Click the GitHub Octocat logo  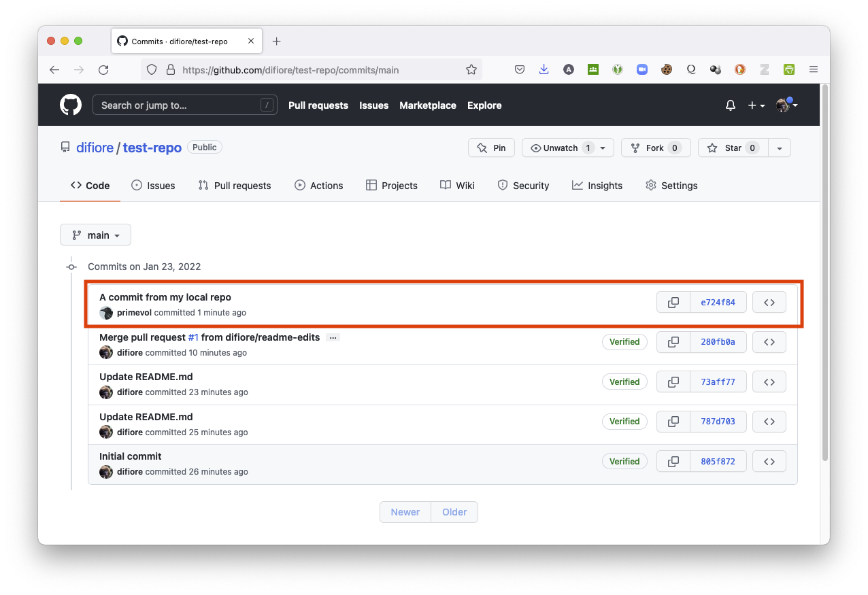71,105
